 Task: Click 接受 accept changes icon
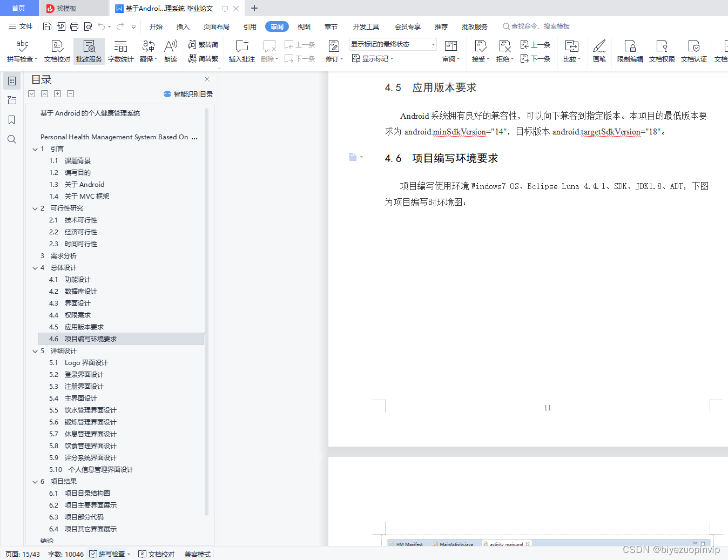480,51
